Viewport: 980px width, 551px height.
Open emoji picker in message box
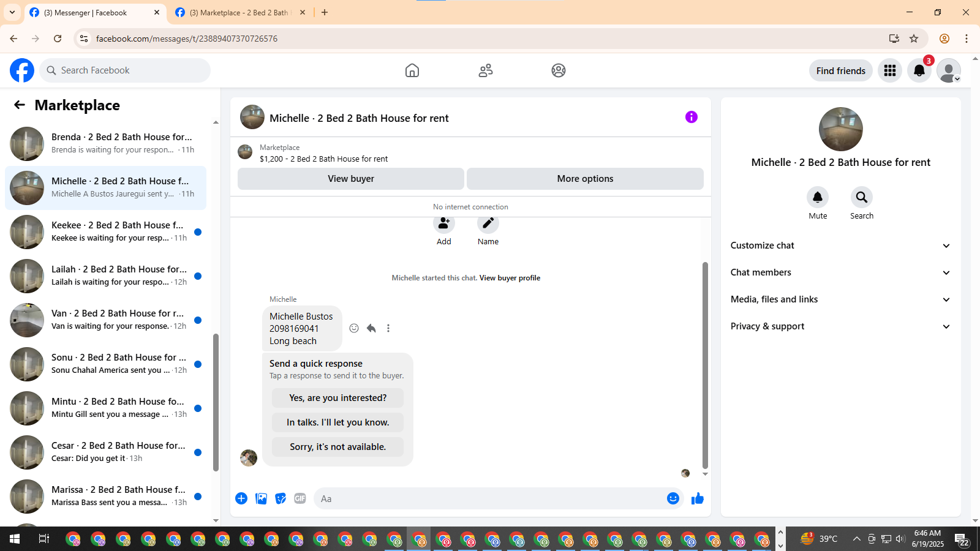pyautogui.click(x=673, y=498)
